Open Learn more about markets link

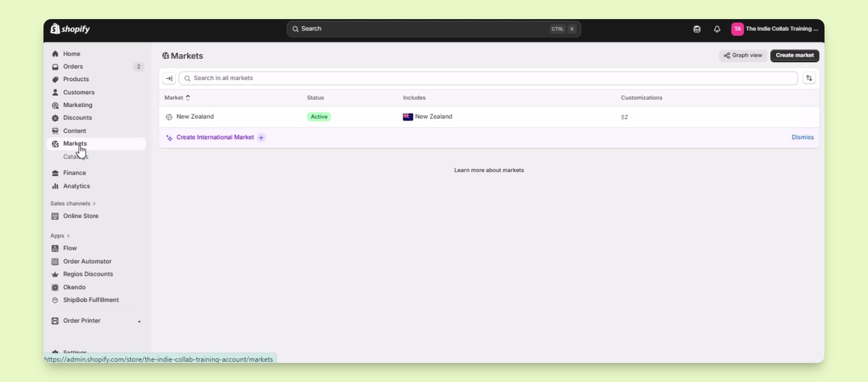point(489,171)
